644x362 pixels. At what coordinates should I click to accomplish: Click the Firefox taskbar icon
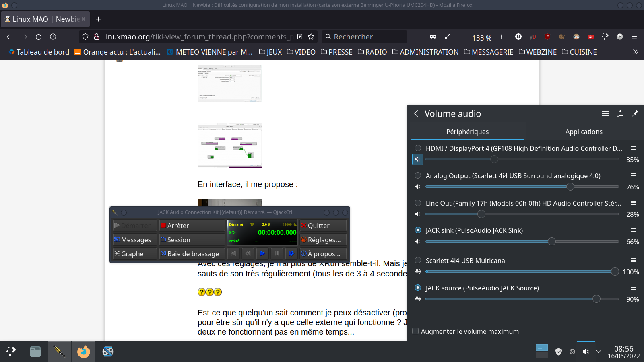click(84, 352)
